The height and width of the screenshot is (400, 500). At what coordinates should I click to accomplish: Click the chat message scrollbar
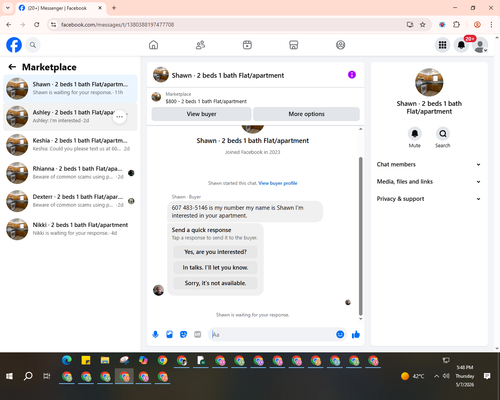[x=360, y=236]
